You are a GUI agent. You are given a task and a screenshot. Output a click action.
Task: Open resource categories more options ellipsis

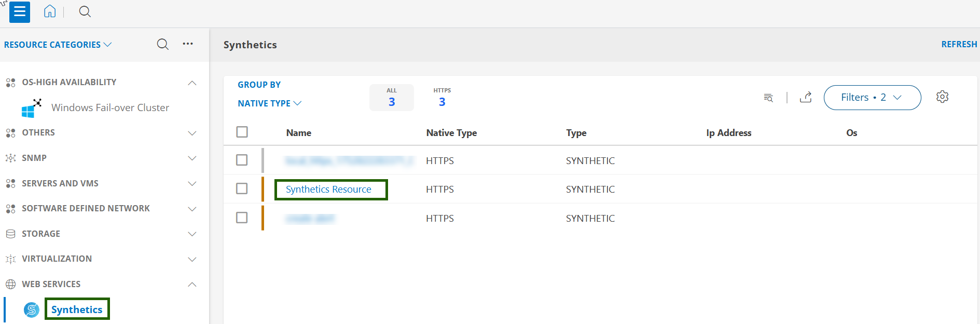point(188,44)
